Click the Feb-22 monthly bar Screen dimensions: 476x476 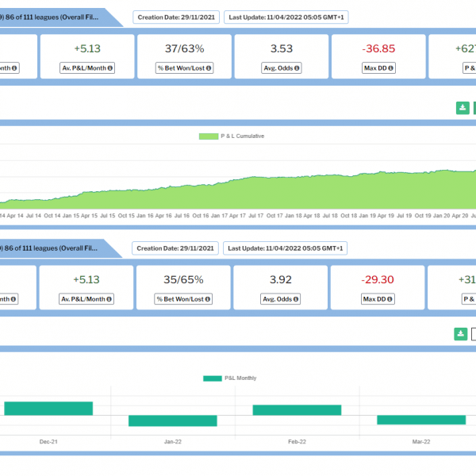[297, 410]
